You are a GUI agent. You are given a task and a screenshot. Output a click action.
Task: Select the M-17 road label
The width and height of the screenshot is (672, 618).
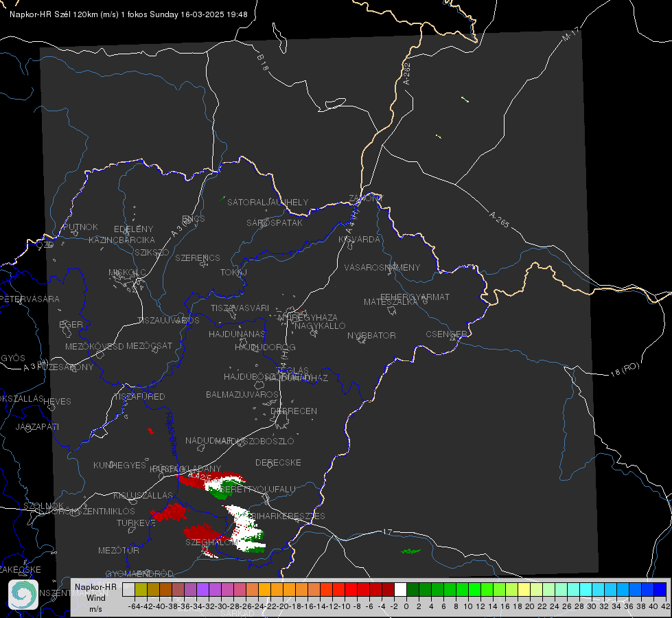570,34
